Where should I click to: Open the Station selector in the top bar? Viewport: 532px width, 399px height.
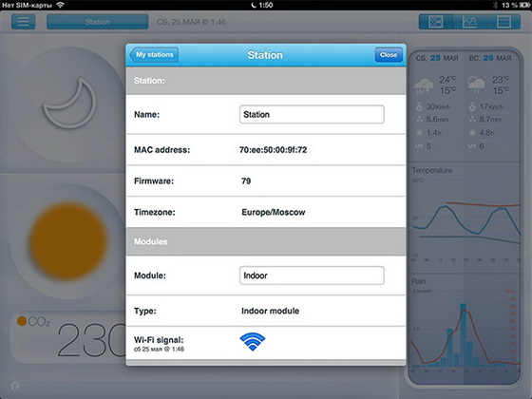click(97, 22)
